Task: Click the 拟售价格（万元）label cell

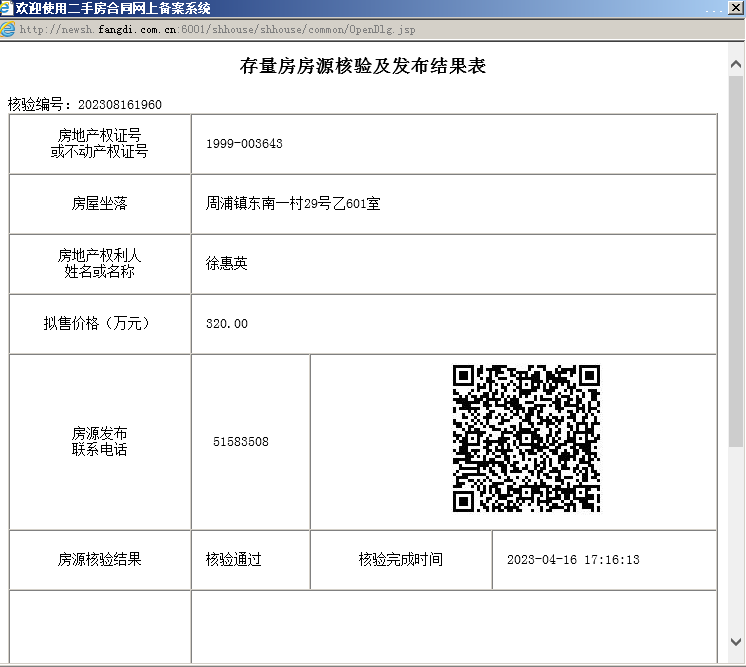Action: coord(100,324)
